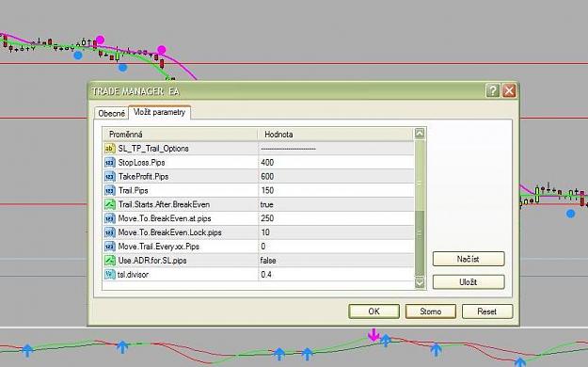Click the integer icon beside TakeProfit.Pips
Viewport: 588px width, 367px height.
pos(109,176)
